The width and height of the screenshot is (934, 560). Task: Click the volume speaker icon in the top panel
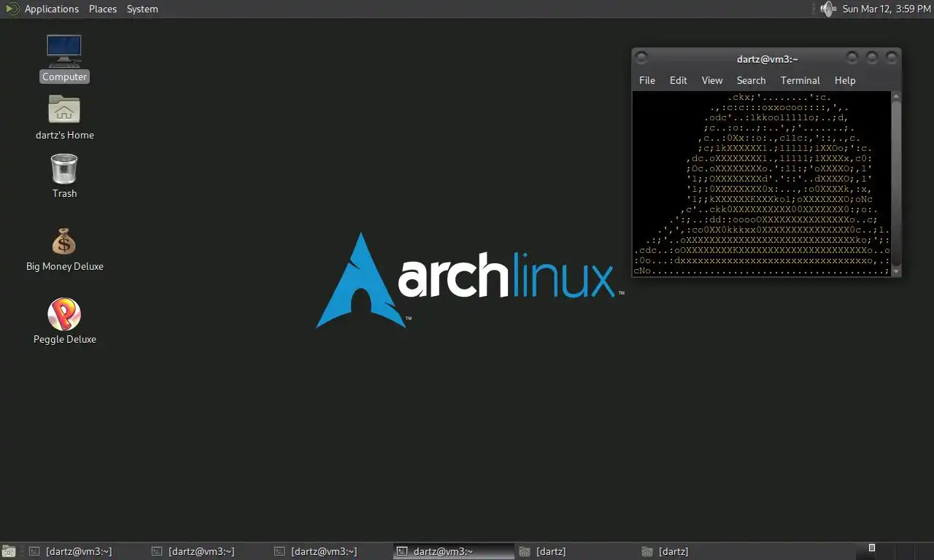coord(827,9)
